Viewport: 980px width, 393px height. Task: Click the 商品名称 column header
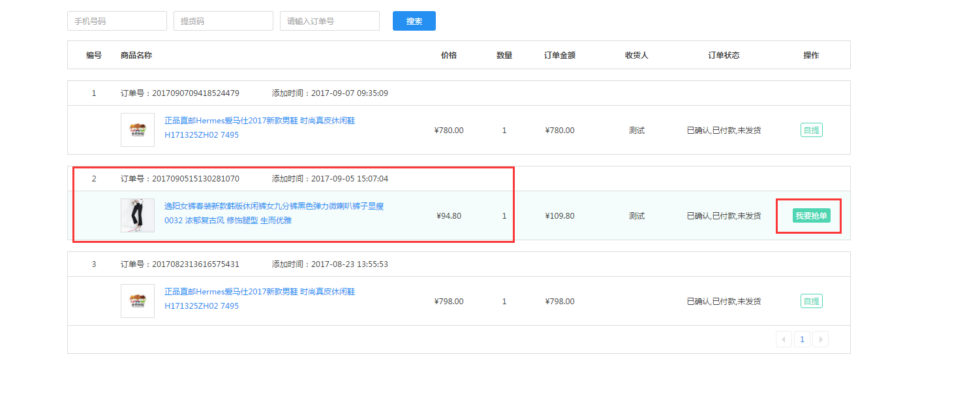click(x=136, y=55)
